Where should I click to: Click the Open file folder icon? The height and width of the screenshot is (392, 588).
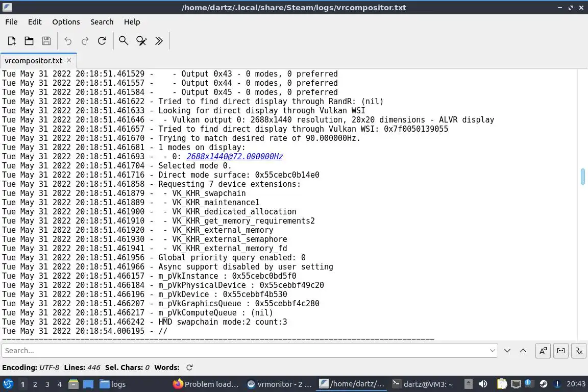pos(29,40)
